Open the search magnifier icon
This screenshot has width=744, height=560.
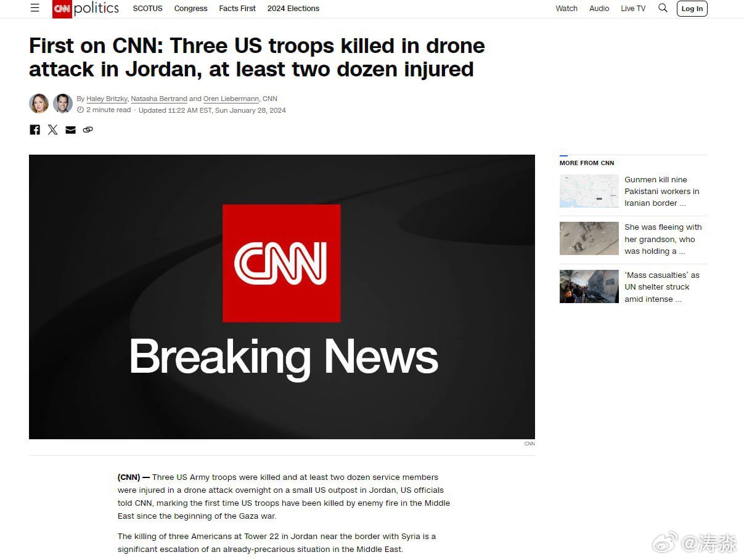coord(663,8)
